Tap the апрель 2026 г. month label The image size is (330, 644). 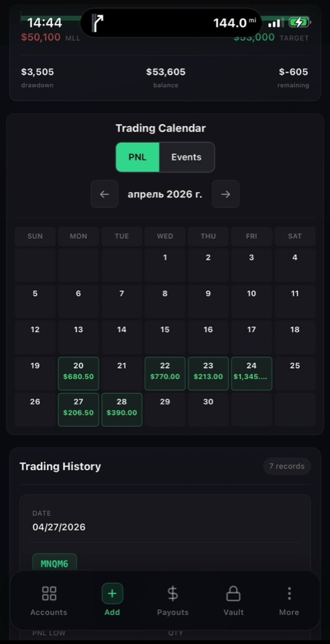pos(165,195)
